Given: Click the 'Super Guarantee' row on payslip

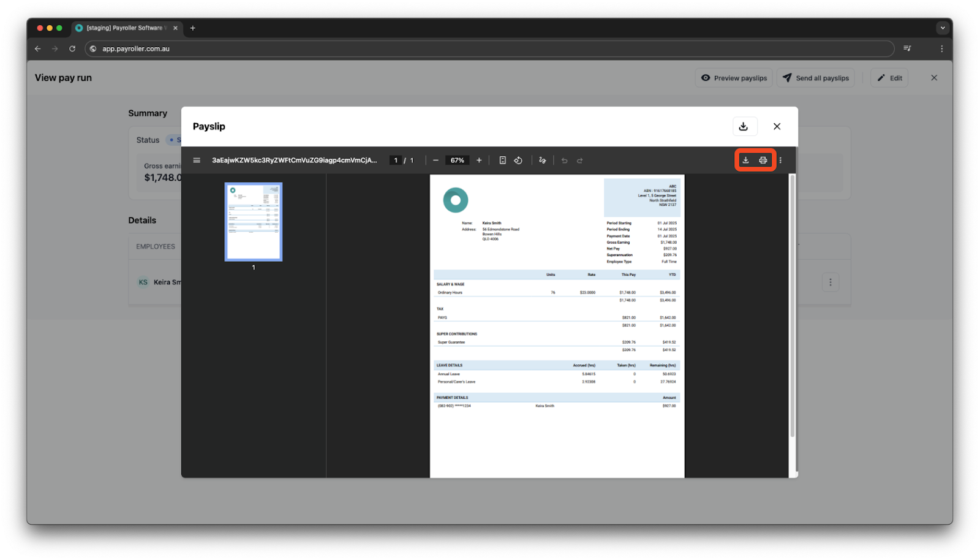Looking at the screenshot, I should coord(557,342).
